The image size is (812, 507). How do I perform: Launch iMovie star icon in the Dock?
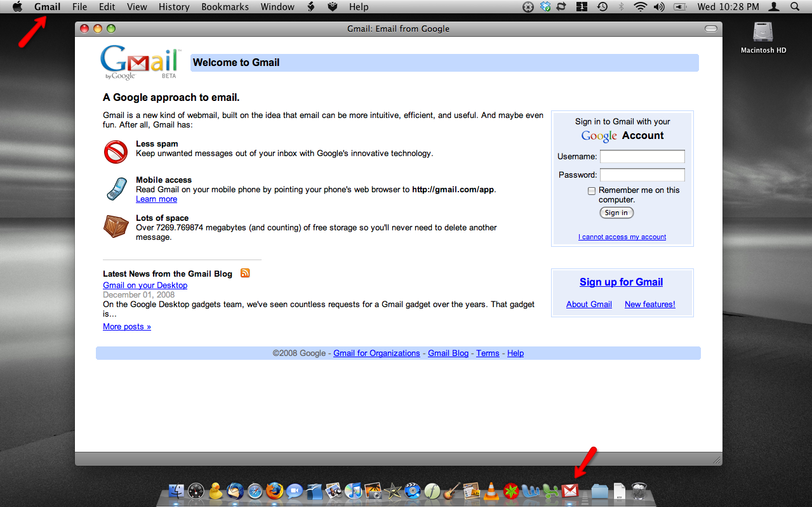click(393, 491)
